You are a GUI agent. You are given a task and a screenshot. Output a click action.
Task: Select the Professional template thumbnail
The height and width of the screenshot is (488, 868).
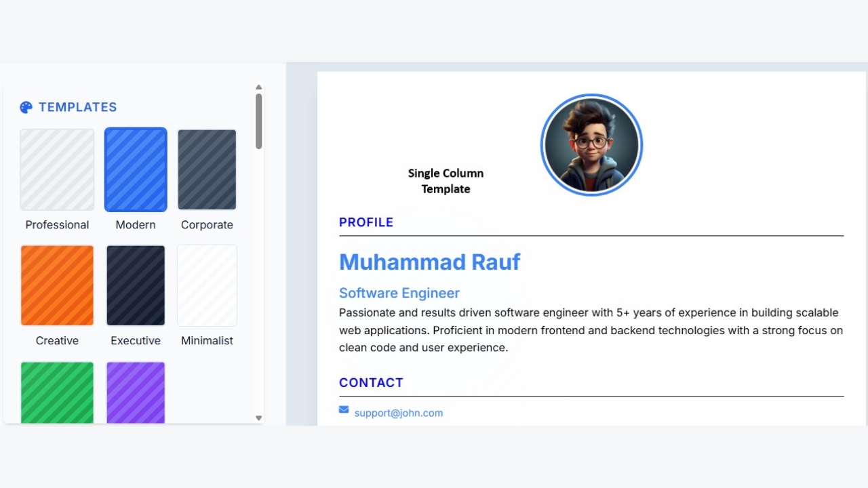tap(57, 169)
